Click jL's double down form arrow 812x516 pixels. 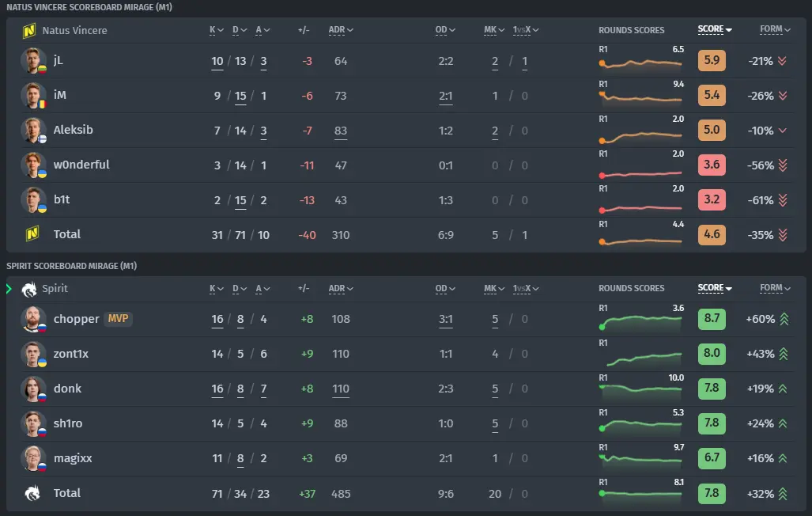click(783, 61)
